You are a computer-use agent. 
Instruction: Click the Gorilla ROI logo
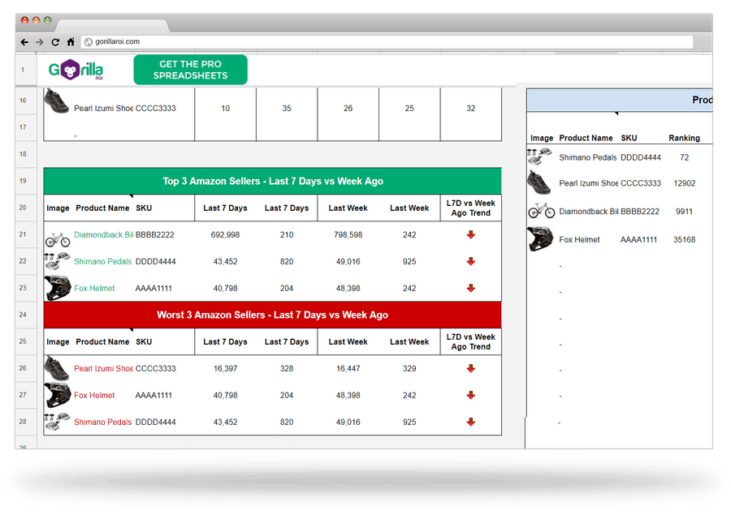click(x=76, y=70)
